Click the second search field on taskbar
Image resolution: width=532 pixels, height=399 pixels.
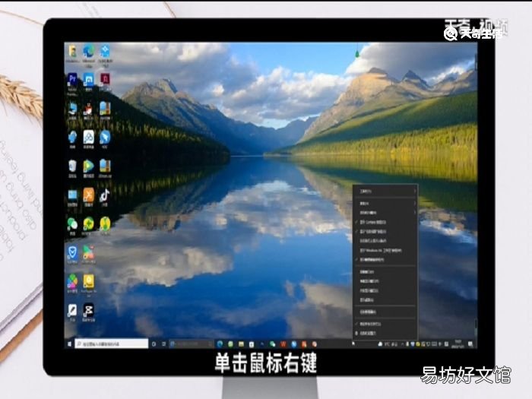(x=192, y=344)
